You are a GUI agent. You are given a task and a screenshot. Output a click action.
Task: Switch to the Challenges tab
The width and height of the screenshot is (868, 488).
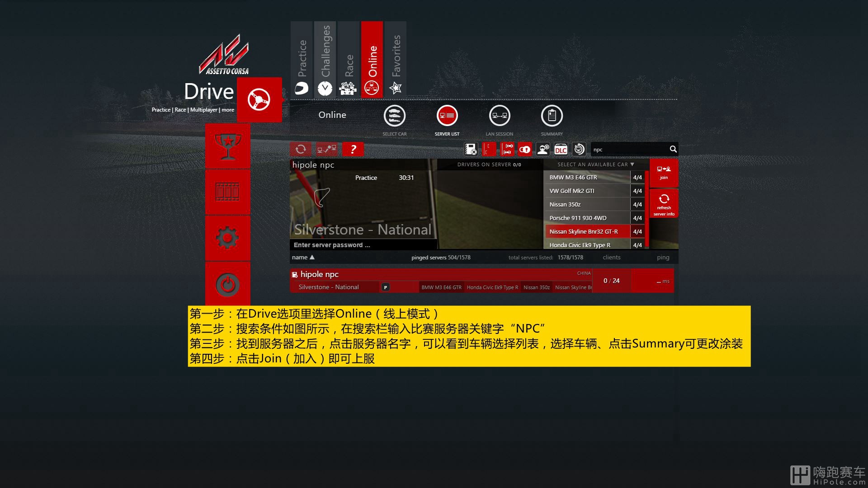tap(325, 59)
